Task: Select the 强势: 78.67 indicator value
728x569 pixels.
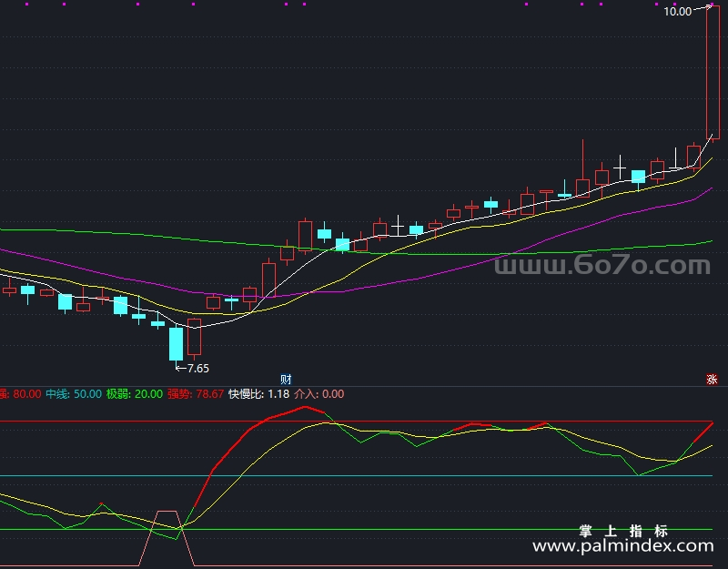Action: pyautogui.click(x=196, y=394)
